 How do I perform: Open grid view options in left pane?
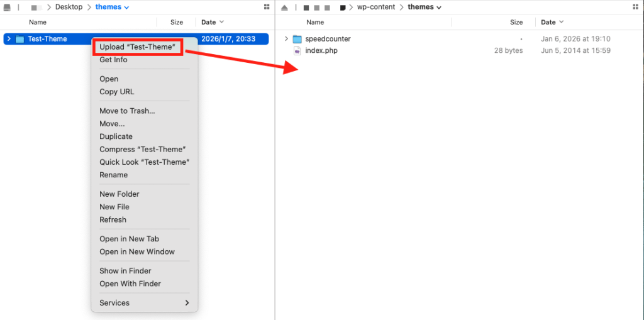point(267,7)
